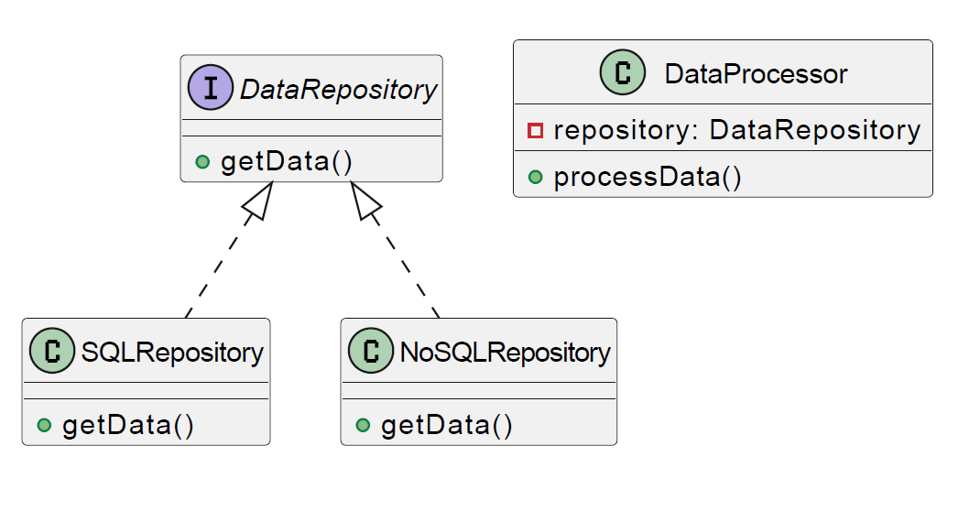Click the green marker beside SQLRepository's getData()
980x511 pixels.
44,426
